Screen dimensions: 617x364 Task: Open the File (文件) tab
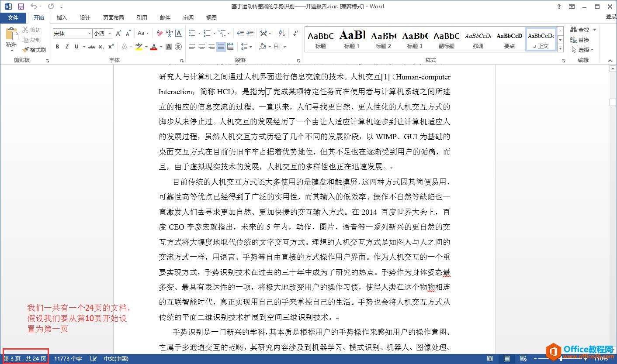pos(13,18)
